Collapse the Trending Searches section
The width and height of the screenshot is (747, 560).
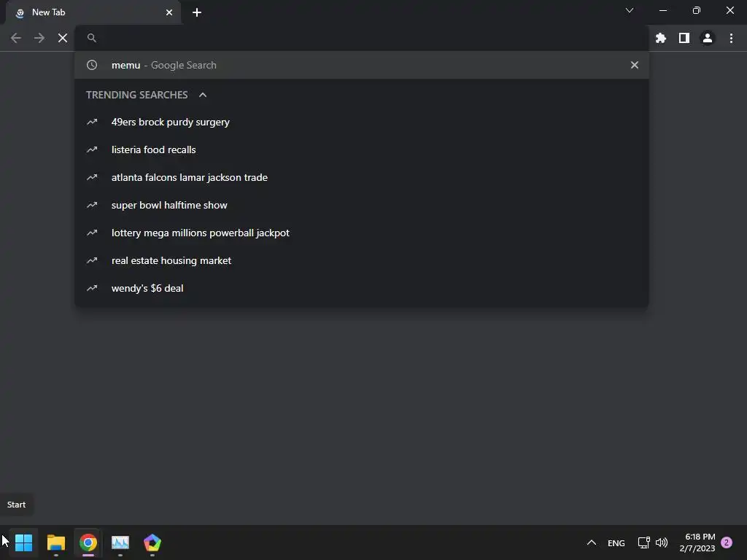[x=203, y=95]
